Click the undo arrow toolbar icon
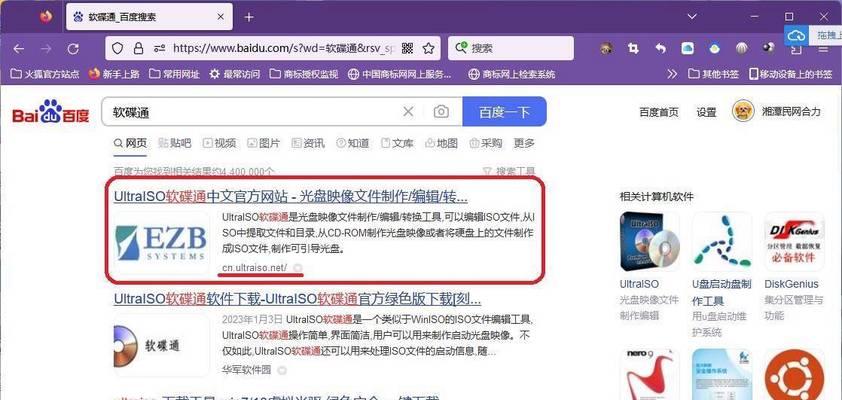Screen dimensions: 842x400 pyautogui.click(x=660, y=48)
